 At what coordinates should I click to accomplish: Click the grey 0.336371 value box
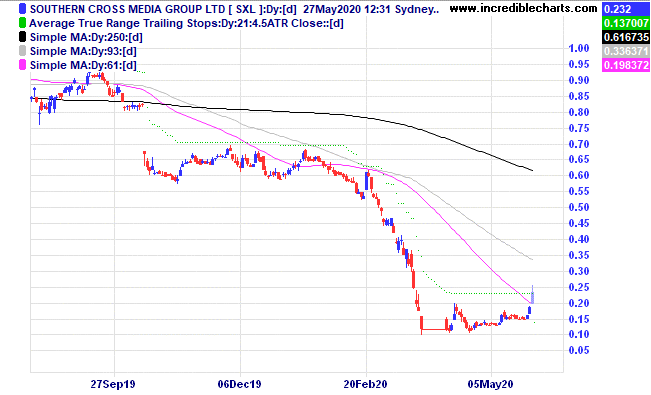(626, 51)
